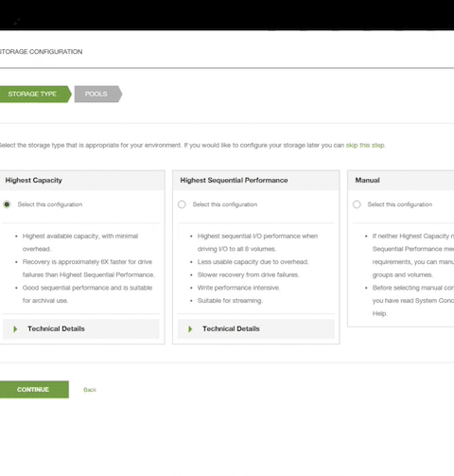This screenshot has height=476, width=454.
Task: Select the Highest Sequential Performance radio button
Action: 182,204
